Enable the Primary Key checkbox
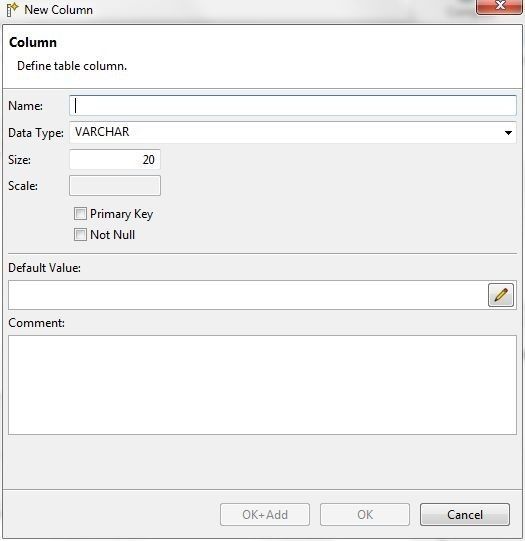Viewport: 525px width, 541px height. click(80, 214)
